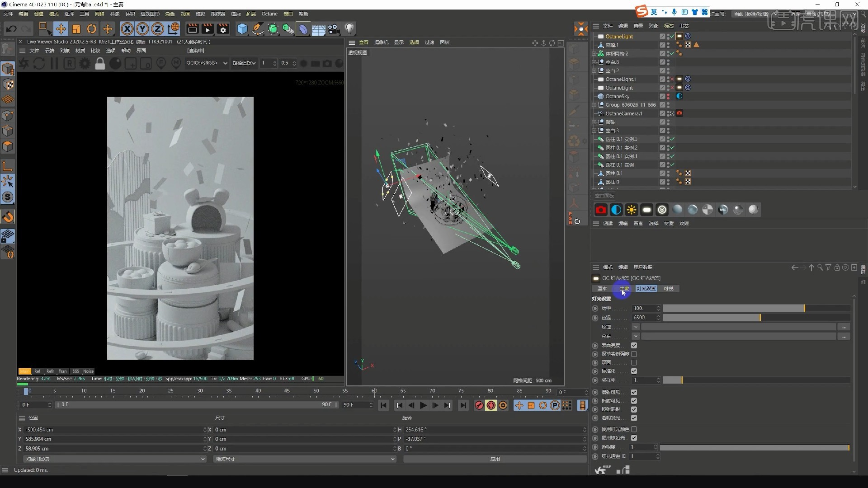Expand the 空白.8 null object
Screen dimensions: 868x488
[594, 62]
